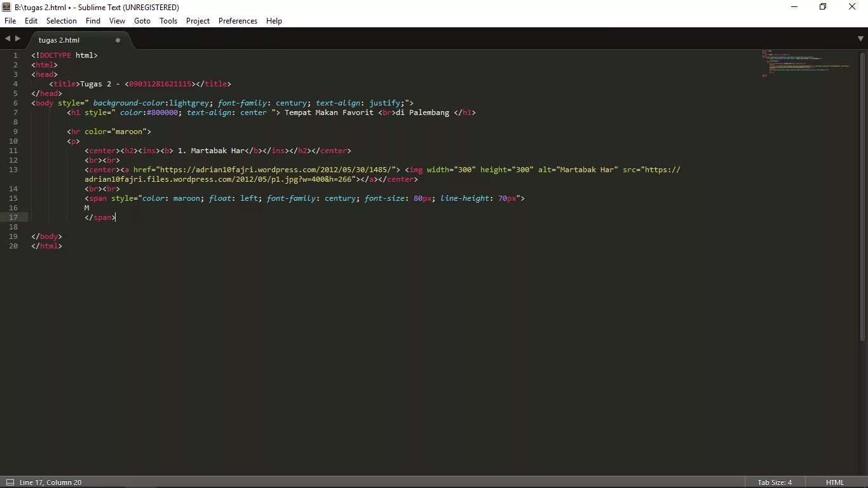Click 'font-size' property on line 15
The height and width of the screenshot is (488, 868).
pos(384,198)
